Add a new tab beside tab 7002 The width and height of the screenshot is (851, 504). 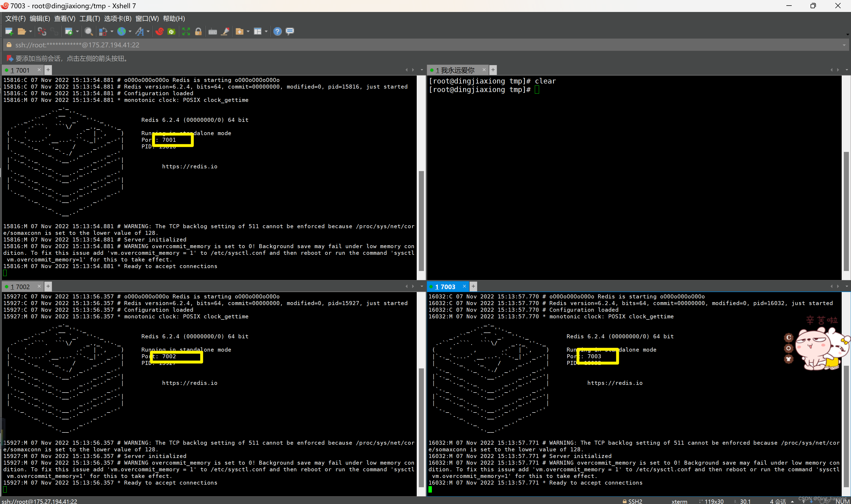(48, 286)
